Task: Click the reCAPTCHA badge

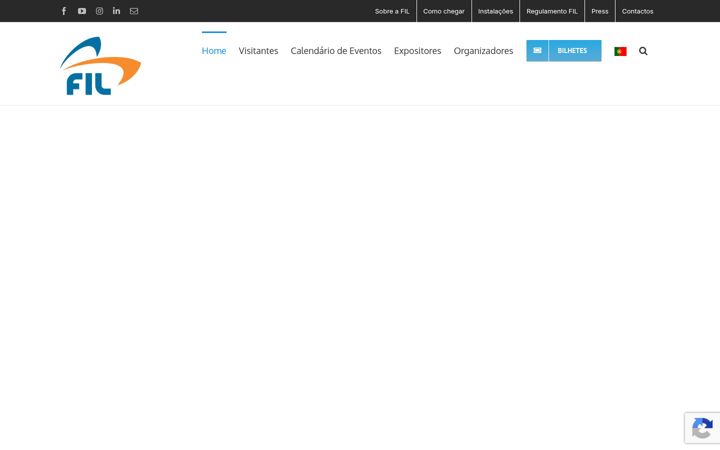Action: pos(702,428)
